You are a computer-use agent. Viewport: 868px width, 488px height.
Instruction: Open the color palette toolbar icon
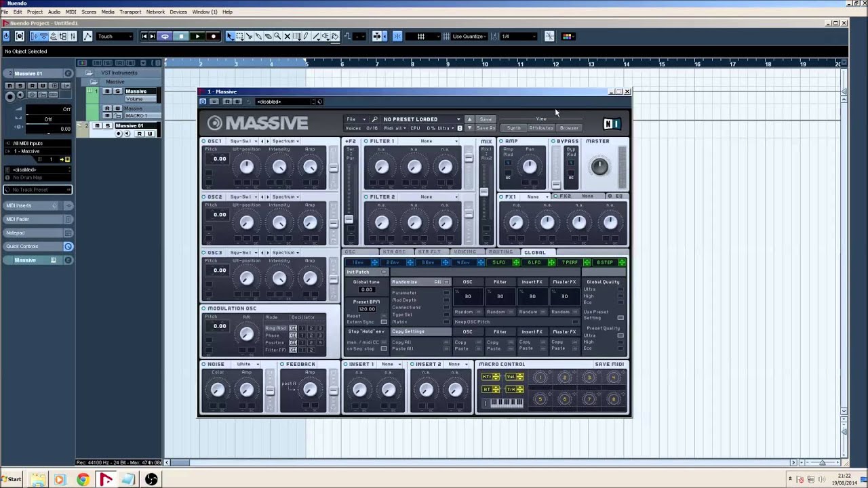tap(568, 37)
